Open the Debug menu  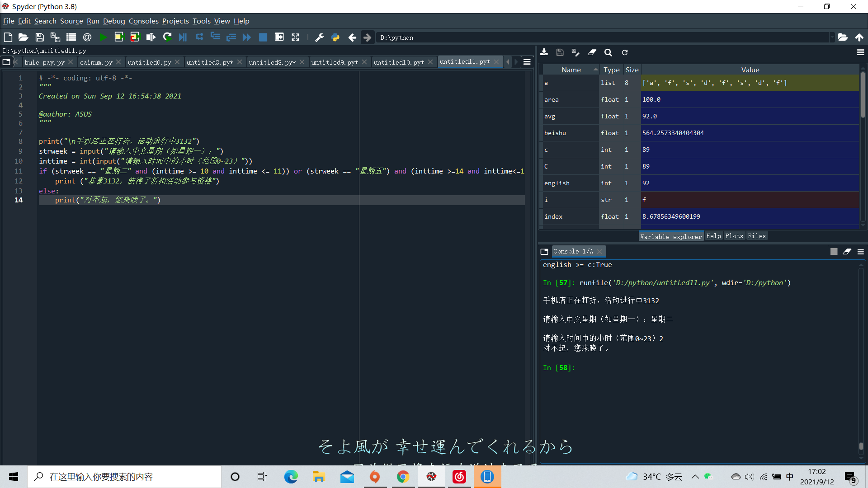tap(113, 21)
